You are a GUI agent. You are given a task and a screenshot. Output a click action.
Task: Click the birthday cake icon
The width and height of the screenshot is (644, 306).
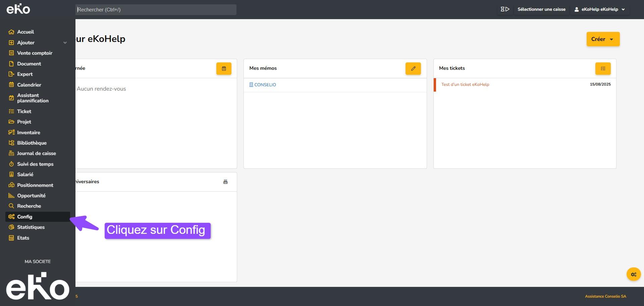click(x=225, y=182)
